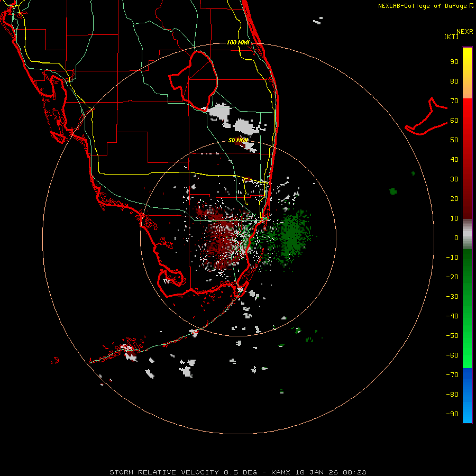Pick the gray zero-velocity segment of the color bar

point(467,234)
